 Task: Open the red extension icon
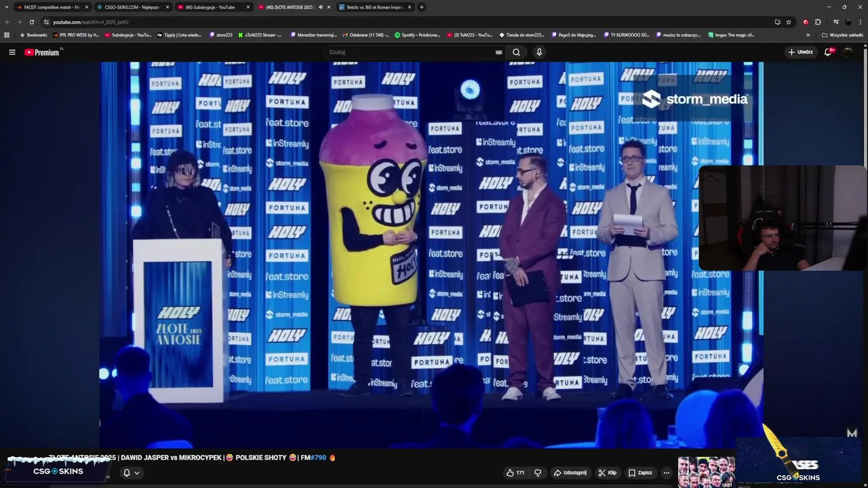pos(806,22)
